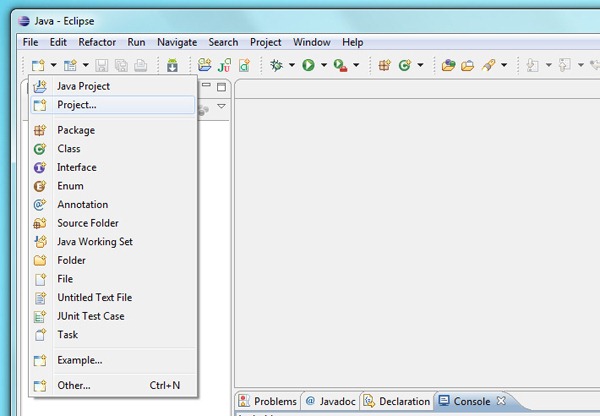Image resolution: width=600 pixels, height=416 pixels.
Task: Click the New Java Package toolbar icon
Action: click(x=385, y=65)
